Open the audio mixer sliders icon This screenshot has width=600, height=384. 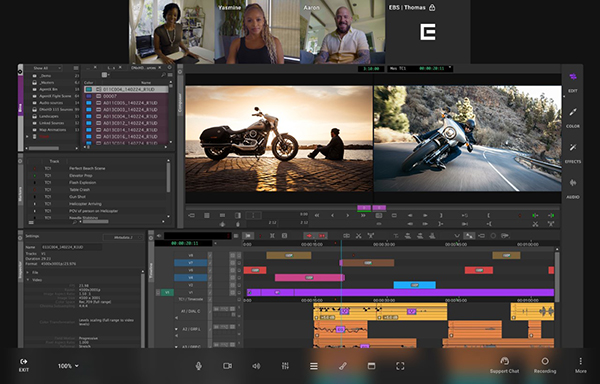(285, 366)
